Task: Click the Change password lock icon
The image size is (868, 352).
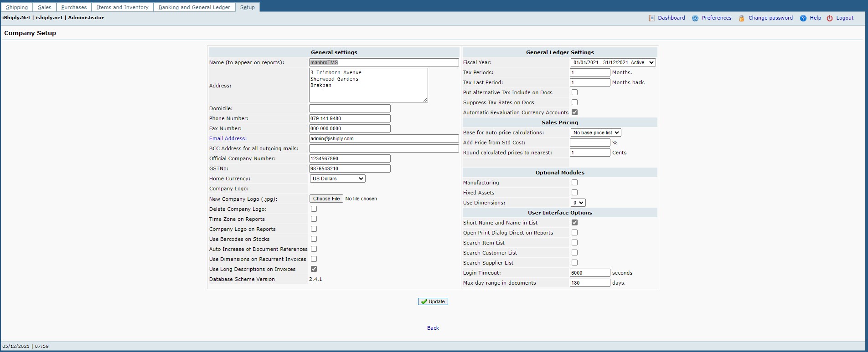Action: point(741,18)
